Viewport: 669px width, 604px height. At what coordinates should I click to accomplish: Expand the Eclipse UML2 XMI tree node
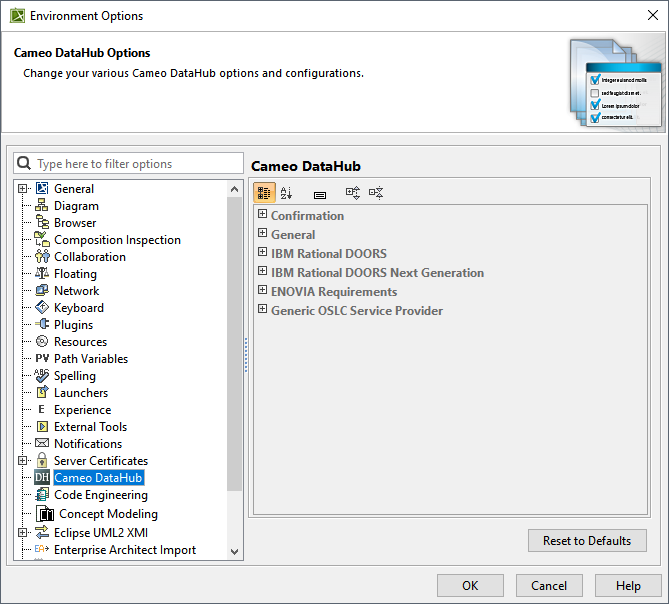[x=22, y=533]
